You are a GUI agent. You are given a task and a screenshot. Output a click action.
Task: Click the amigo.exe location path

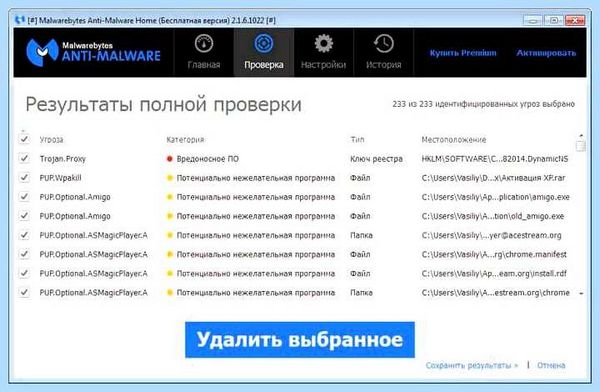click(496, 197)
